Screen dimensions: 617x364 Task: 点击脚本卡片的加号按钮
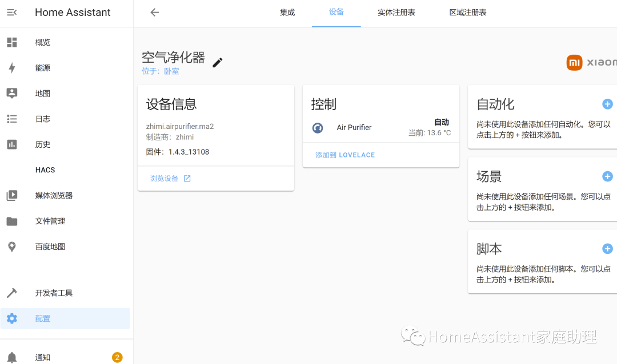(x=607, y=248)
